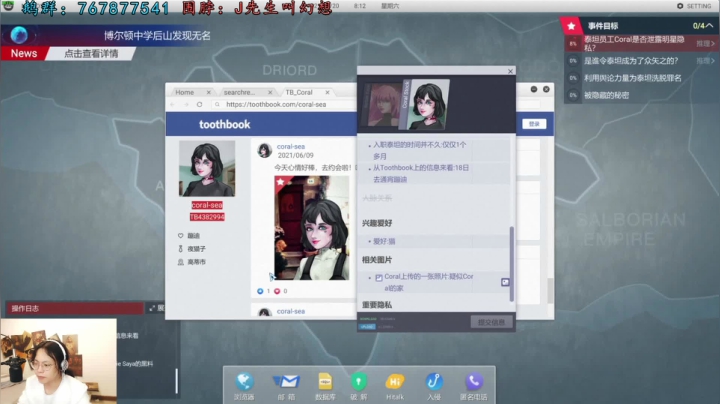Click the 事件目标 red star icon
The image size is (720, 404).
pyautogui.click(x=571, y=26)
